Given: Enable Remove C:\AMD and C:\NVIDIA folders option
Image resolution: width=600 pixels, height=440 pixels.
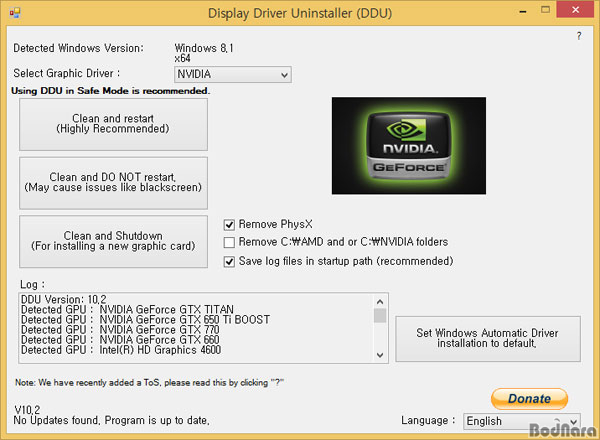Looking at the screenshot, I should [x=230, y=242].
